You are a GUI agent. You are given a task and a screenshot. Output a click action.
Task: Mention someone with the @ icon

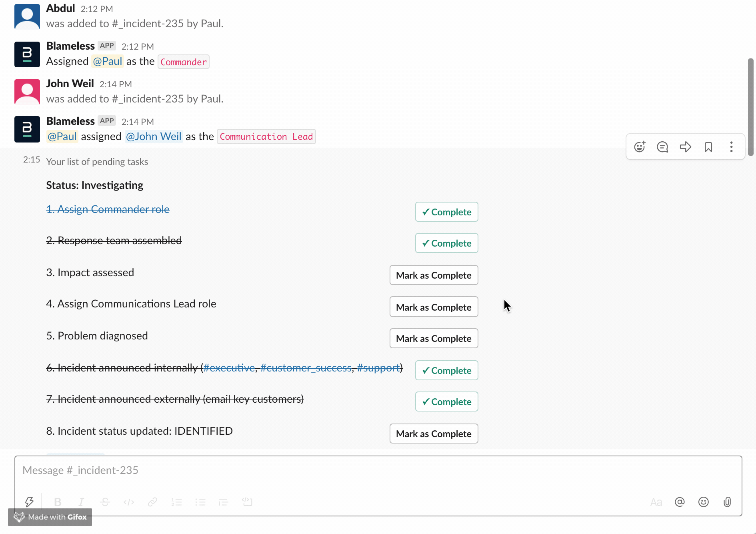[680, 502]
